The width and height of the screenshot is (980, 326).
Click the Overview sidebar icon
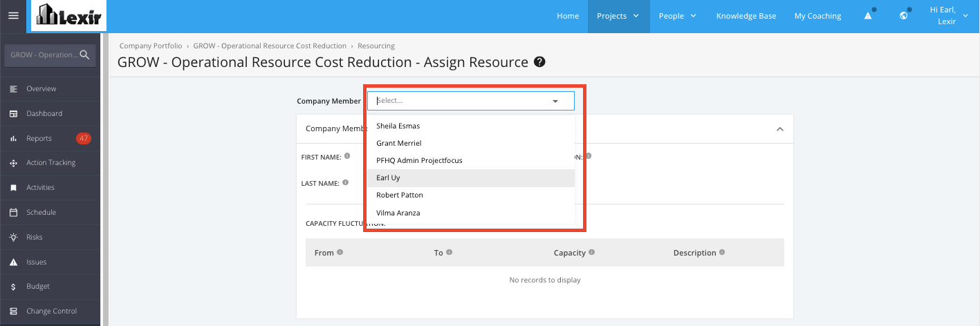point(13,88)
